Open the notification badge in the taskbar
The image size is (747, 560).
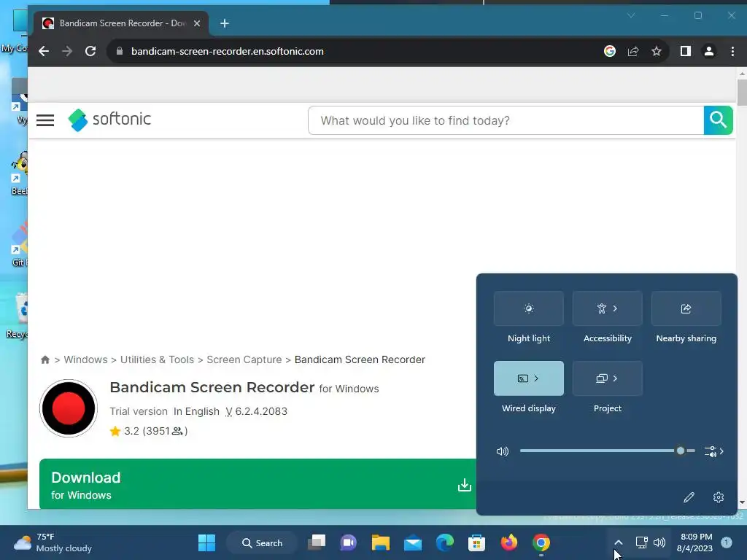pyautogui.click(x=727, y=542)
